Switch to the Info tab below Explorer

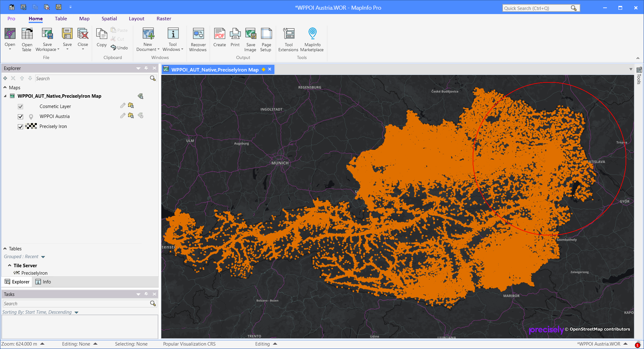point(43,282)
